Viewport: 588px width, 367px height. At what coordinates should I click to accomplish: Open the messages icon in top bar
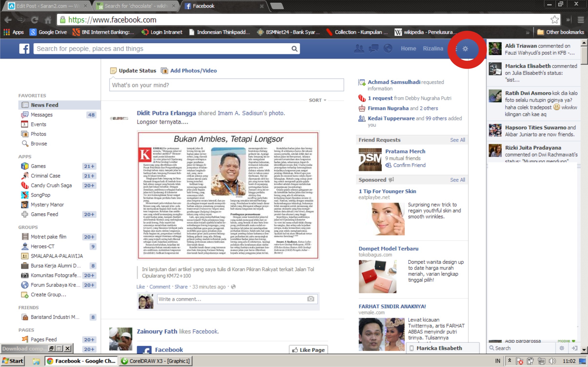click(x=373, y=48)
